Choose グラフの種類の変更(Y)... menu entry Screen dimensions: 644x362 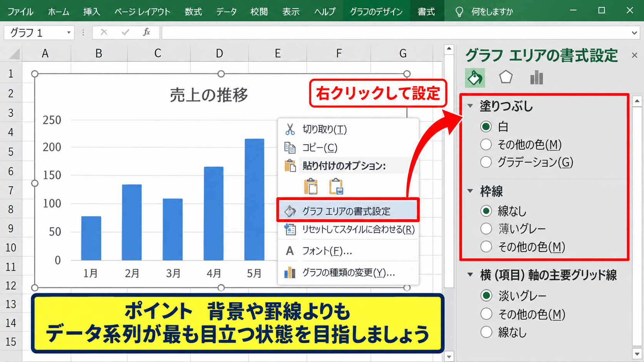pos(348,273)
